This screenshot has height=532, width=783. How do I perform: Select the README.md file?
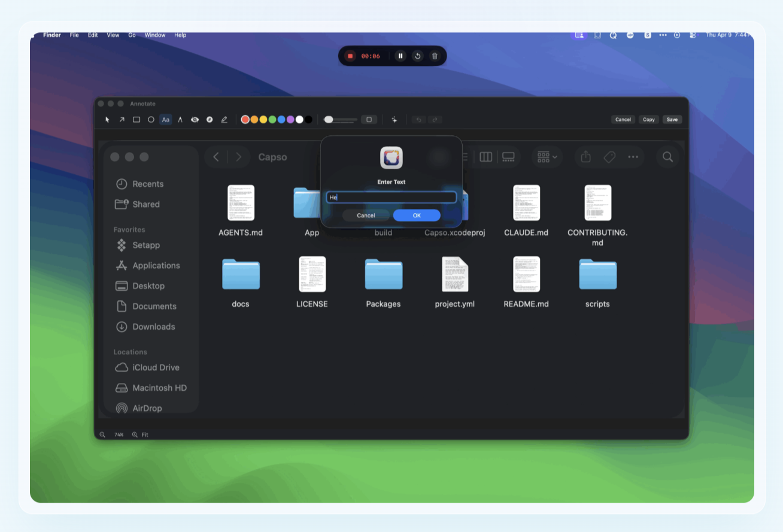pos(526,282)
